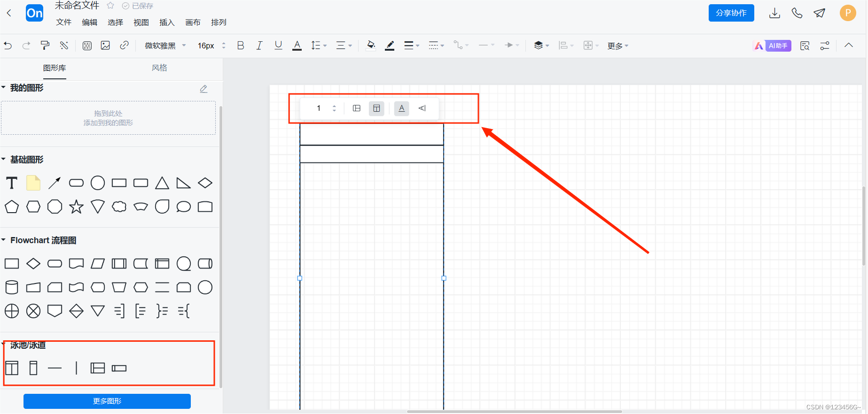This screenshot has width=868, height=414.
Task: Insert an image from toolbar
Action: (105, 46)
